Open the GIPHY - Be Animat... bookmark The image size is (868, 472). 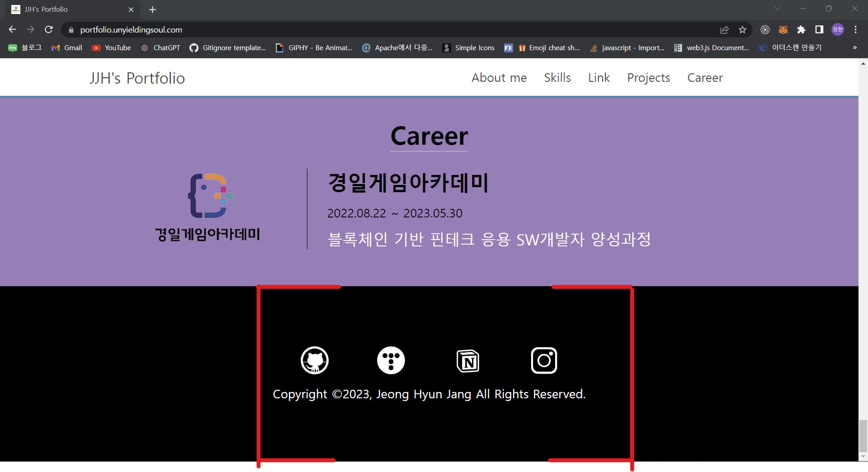click(x=314, y=47)
